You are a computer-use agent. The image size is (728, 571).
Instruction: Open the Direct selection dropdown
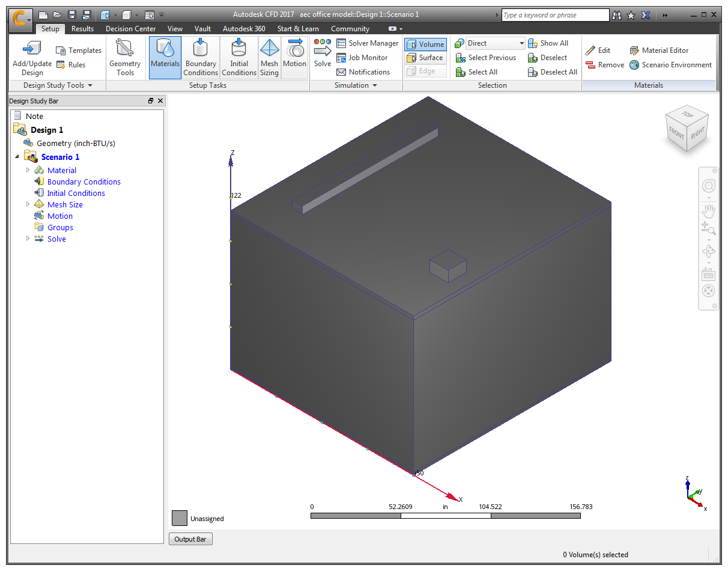click(x=496, y=43)
